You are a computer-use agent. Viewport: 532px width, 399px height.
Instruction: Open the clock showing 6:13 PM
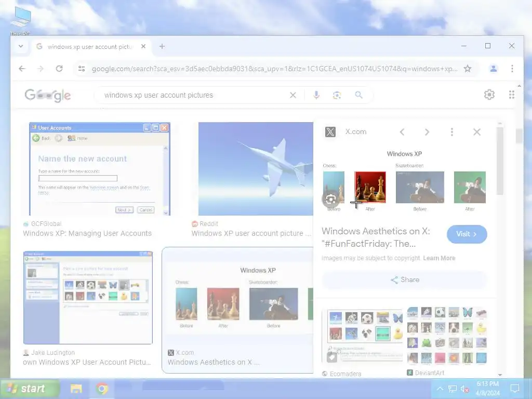pyautogui.click(x=487, y=389)
